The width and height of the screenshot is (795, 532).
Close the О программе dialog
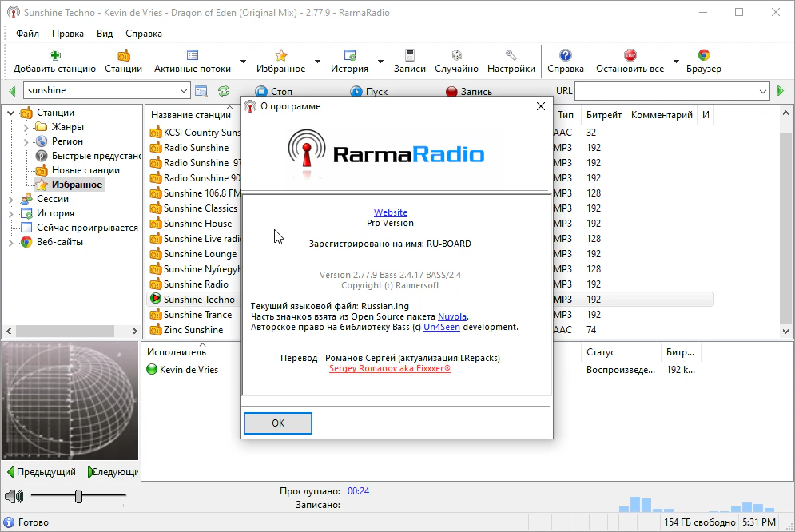click(540, 106)
